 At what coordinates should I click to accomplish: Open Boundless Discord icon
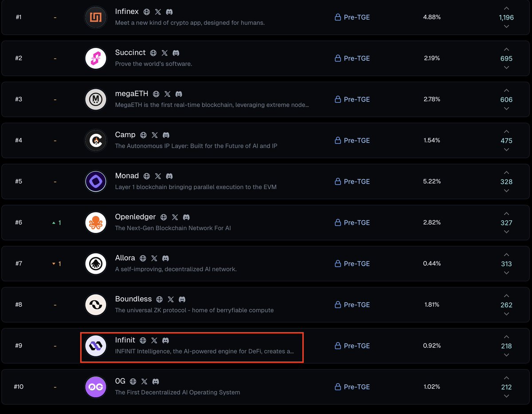click(x=182, y=300)
